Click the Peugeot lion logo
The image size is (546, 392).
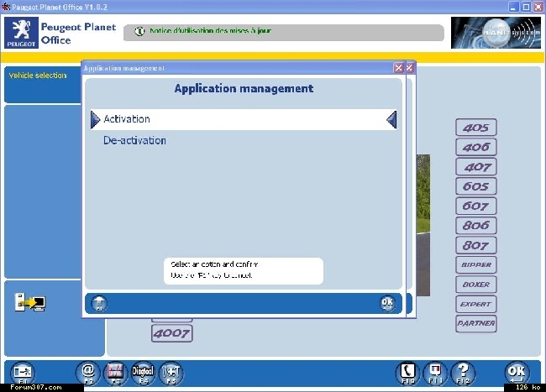click(x=21, y=33)
